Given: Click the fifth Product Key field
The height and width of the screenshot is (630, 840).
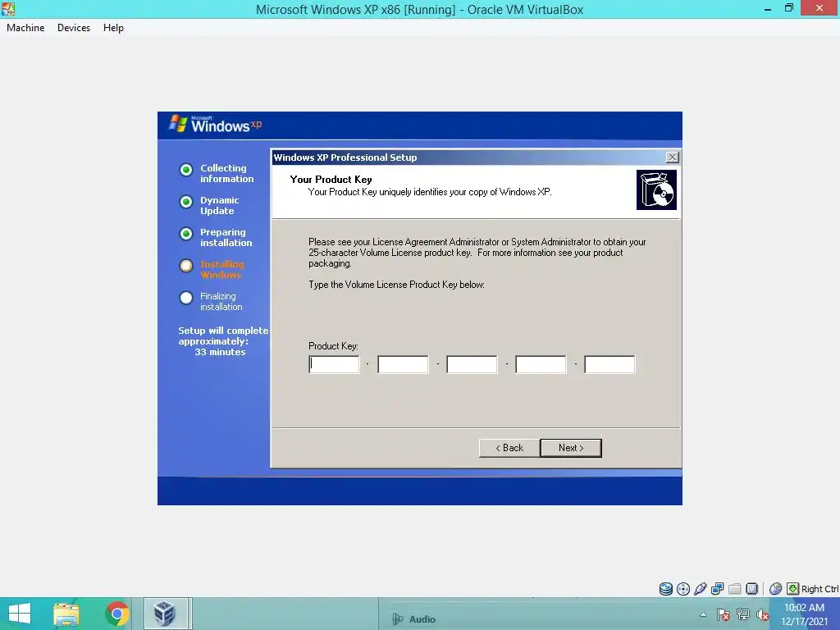Looking at the screenshot, I should 609,365.
